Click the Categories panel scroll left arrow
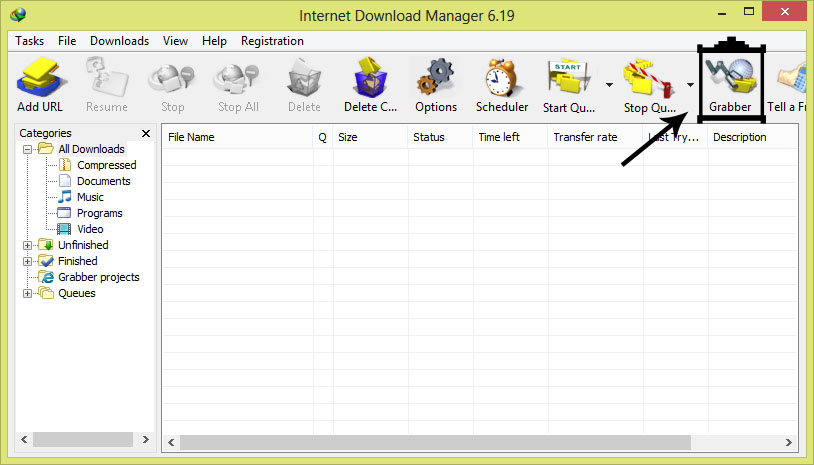This screenshot has height=465, width=814. 24,440
